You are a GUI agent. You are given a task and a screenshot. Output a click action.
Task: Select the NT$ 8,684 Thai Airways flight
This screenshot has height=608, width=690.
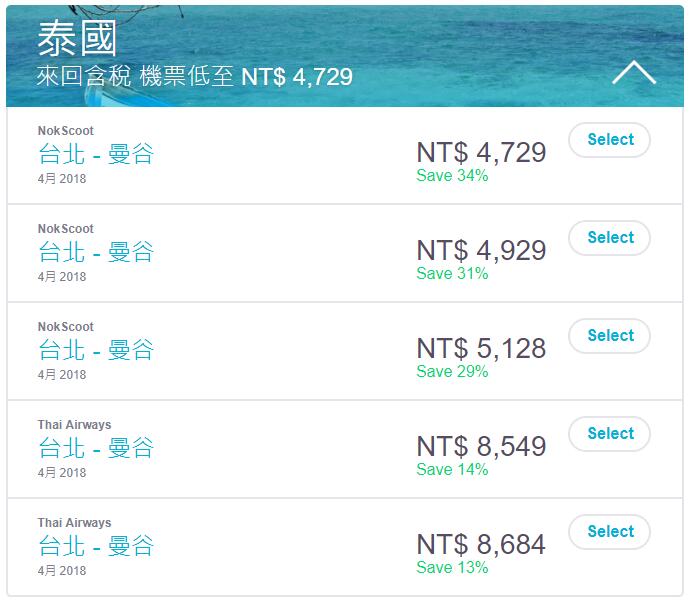(x=609, y=532)
